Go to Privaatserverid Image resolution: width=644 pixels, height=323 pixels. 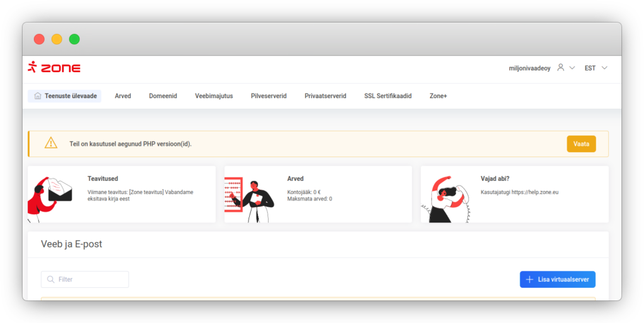click(325, 96)
